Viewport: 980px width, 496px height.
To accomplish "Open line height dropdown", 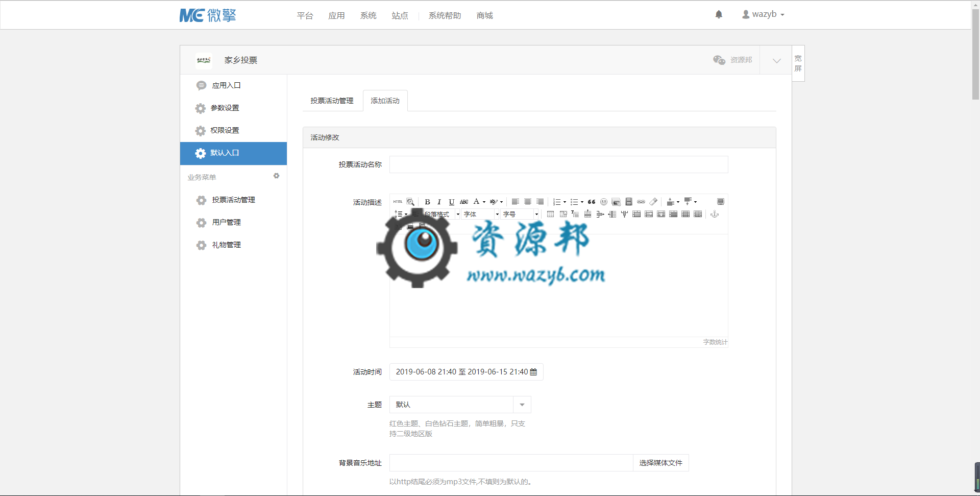I will coord(406,214).
